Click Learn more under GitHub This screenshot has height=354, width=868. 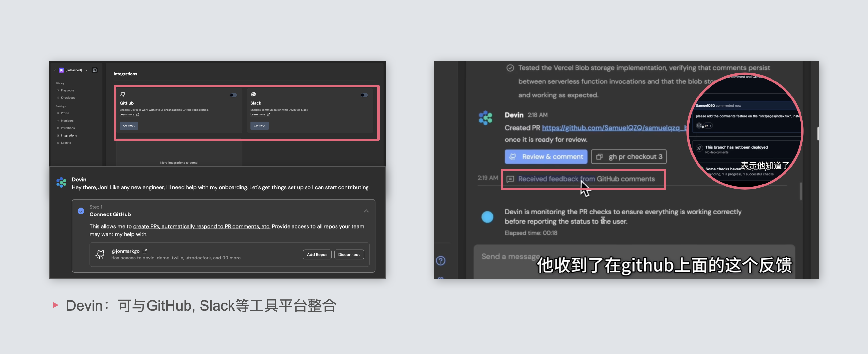(127, 114)
